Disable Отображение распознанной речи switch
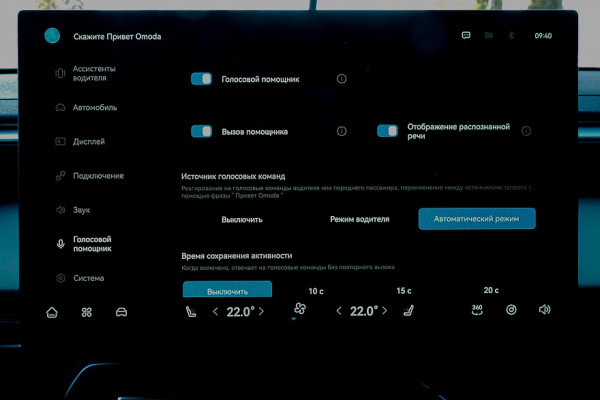This screenshot has height=400, width=600. [x=387, y=131]
